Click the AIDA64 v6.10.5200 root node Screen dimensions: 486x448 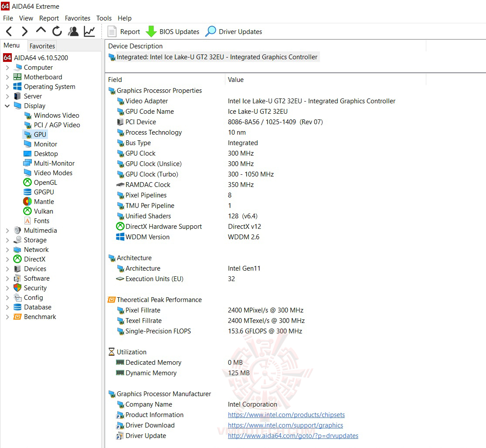[41, 58]
